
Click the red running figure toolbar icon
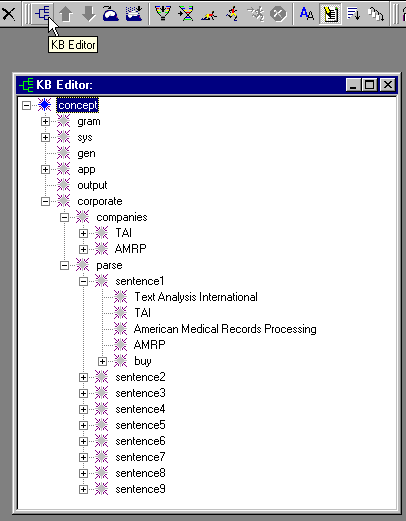(232, 14)
